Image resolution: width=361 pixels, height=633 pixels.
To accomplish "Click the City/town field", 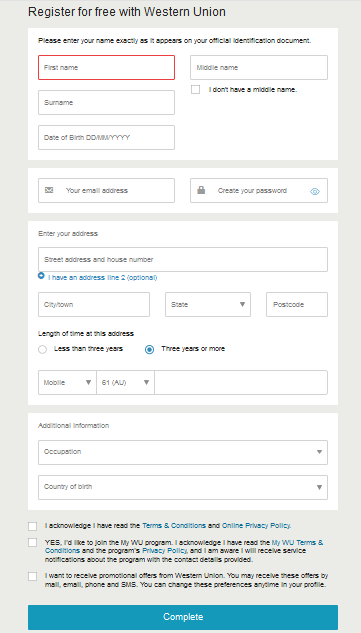I will pos(94,304).
